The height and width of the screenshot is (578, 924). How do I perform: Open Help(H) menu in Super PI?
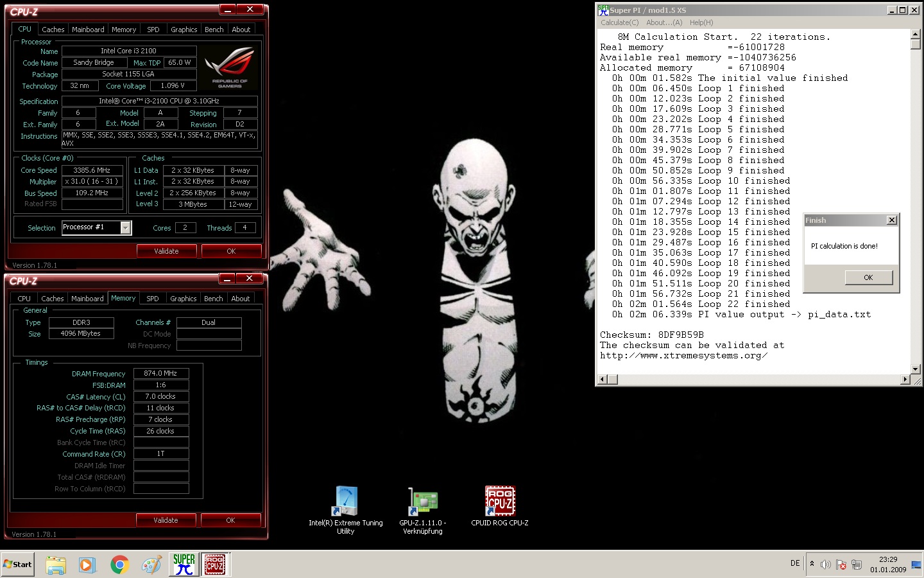[x=701, y=22]
